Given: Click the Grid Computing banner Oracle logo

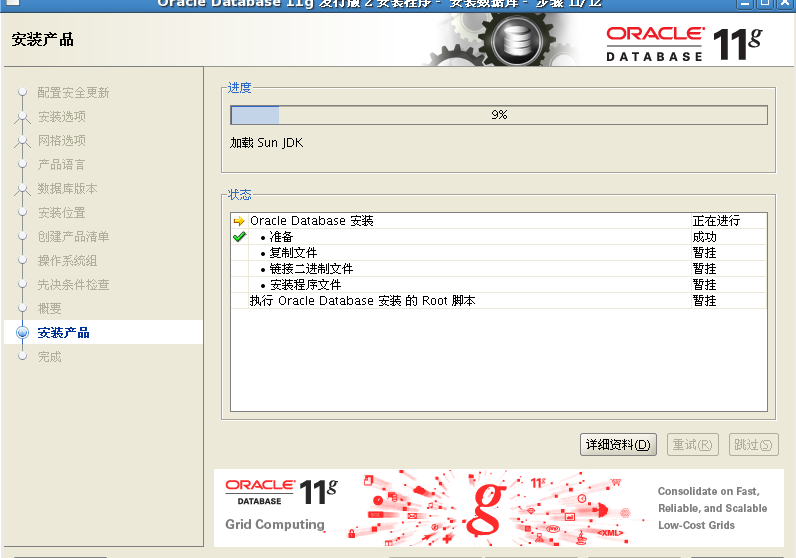Looking at the screenshot, I should click(282, 492).
